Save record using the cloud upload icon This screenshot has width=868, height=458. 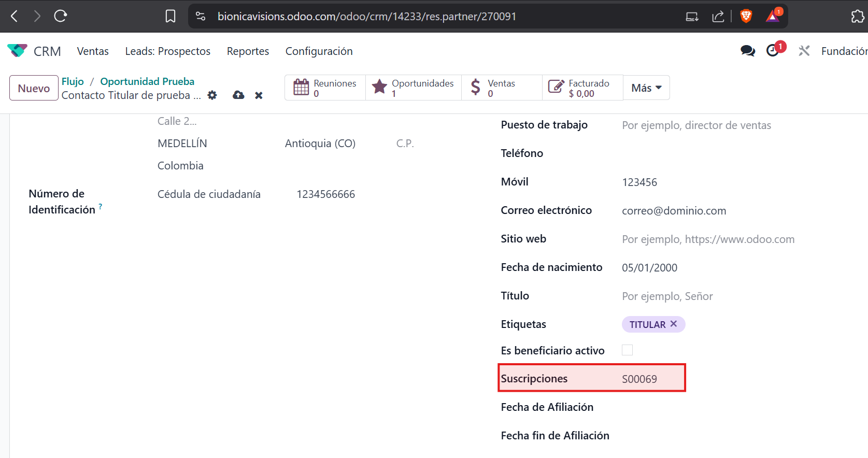[238, 95]
